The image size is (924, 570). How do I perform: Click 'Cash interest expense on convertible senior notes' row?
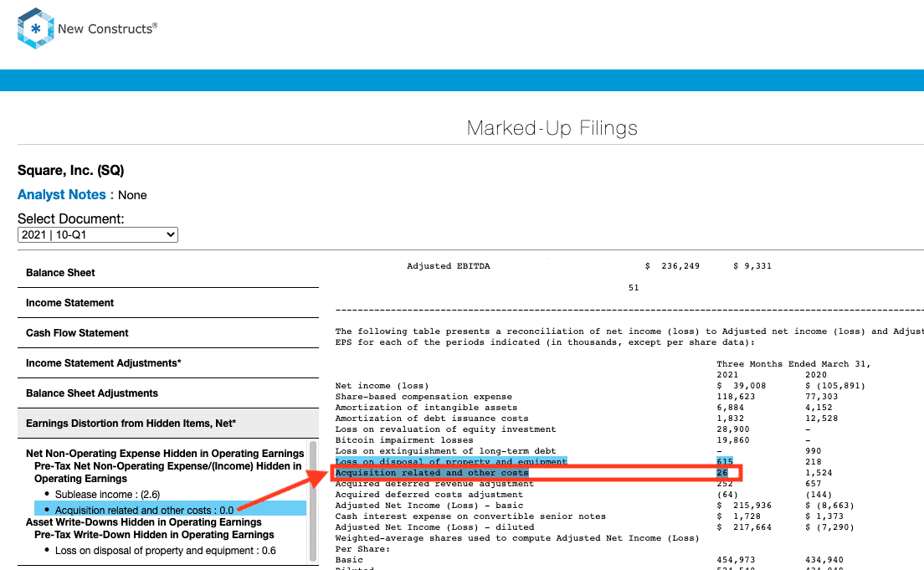click(470, 516)
